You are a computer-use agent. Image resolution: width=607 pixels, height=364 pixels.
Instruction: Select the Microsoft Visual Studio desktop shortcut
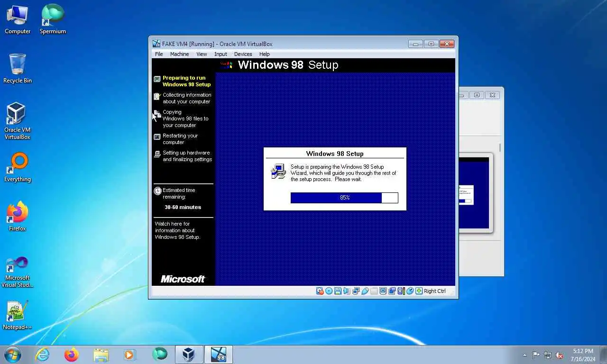18,272
